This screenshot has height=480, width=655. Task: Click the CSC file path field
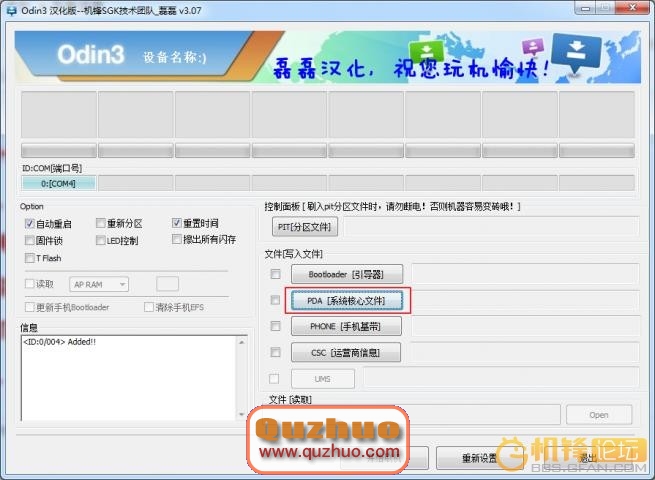coord(524,352)
